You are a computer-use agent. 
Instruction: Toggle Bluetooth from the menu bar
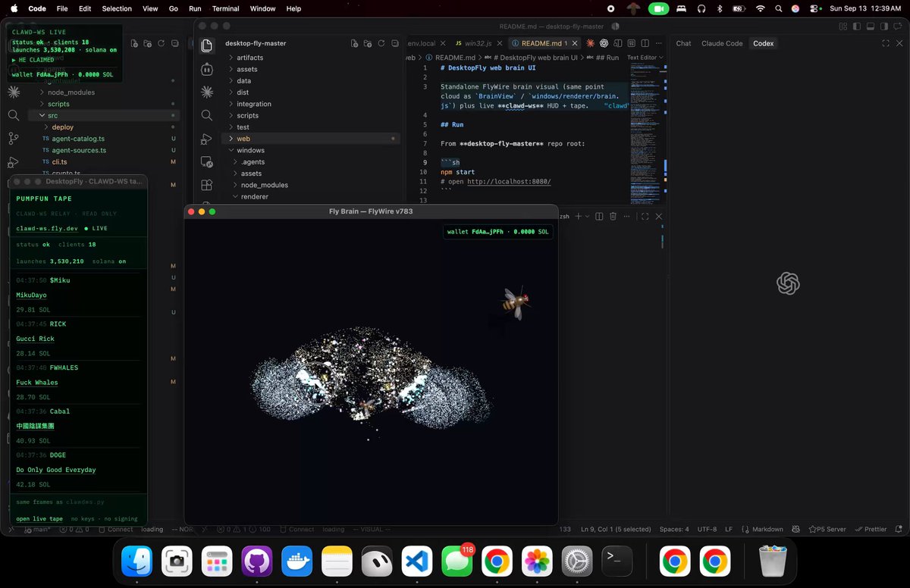[x=720, y=8]
